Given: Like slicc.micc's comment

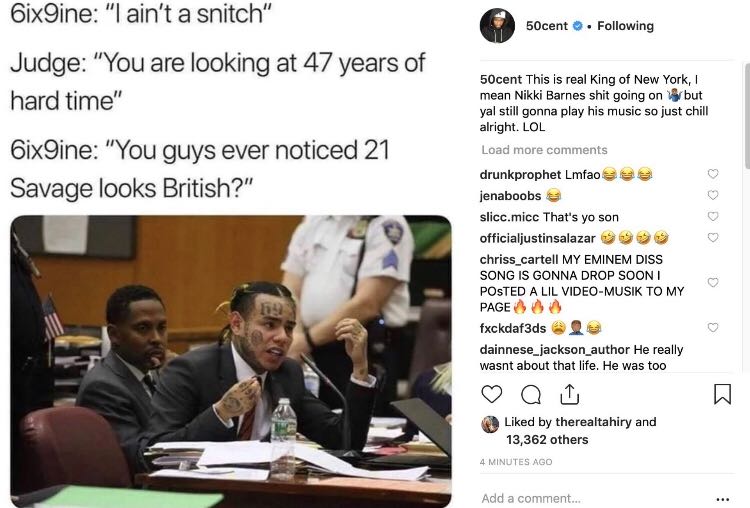Looking at the screenshot, I should click(713, 216).
